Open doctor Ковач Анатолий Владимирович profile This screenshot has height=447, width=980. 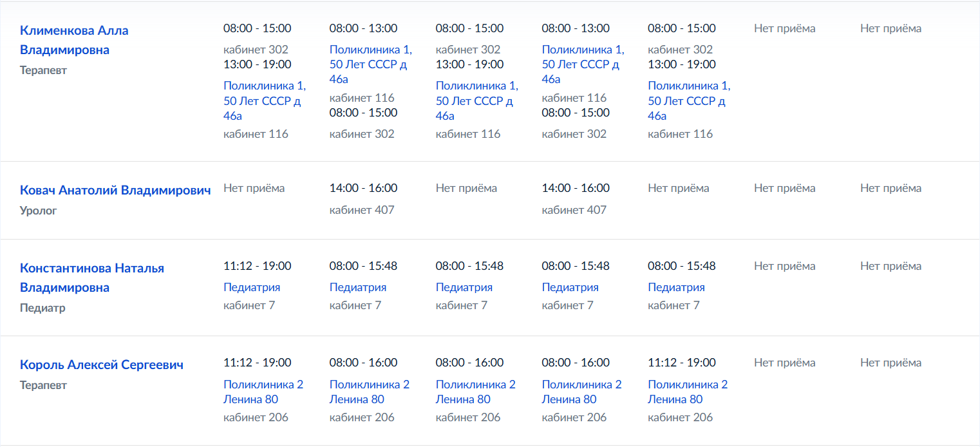[115, 190]
